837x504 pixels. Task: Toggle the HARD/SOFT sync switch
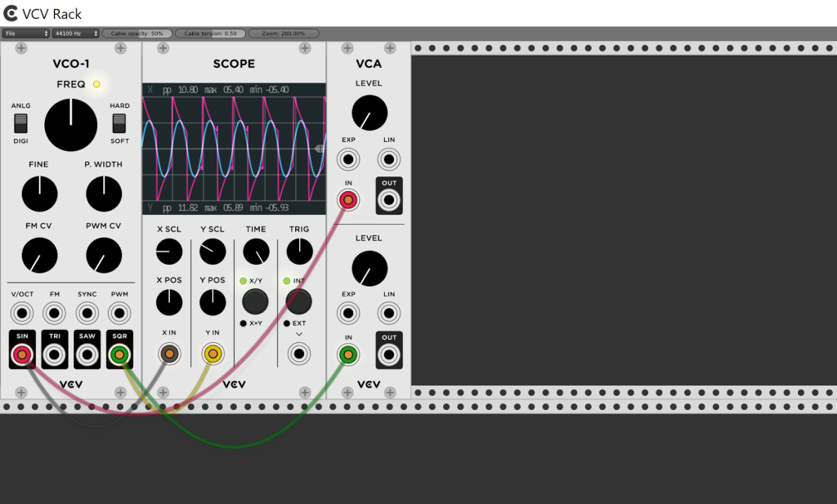[119, 123]
